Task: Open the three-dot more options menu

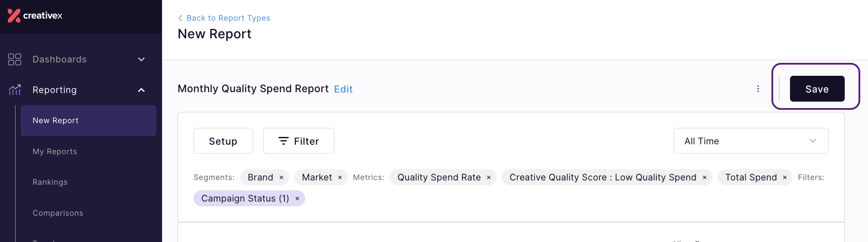Action: (758, 89)
